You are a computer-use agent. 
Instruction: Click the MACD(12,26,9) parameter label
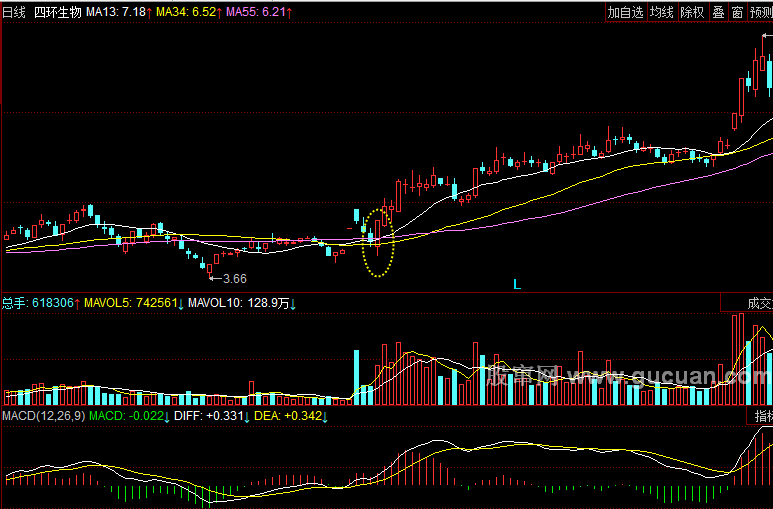42,415
